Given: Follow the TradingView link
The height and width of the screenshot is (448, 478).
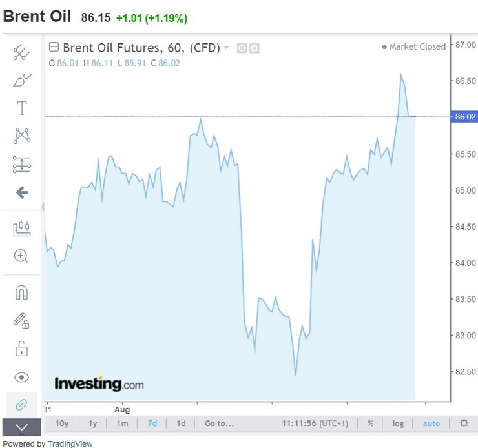Looking at the screenshot, I should pyautogui.click(x=70, y=443).
